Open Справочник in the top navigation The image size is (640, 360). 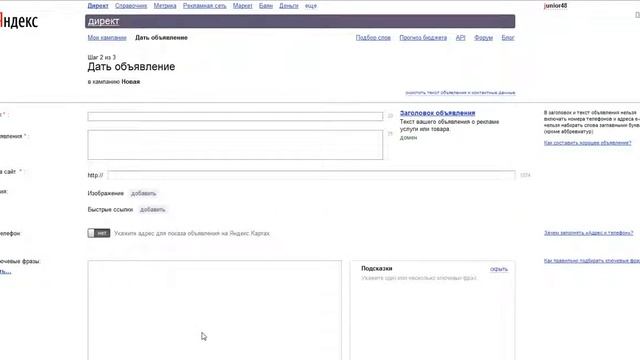131,6
